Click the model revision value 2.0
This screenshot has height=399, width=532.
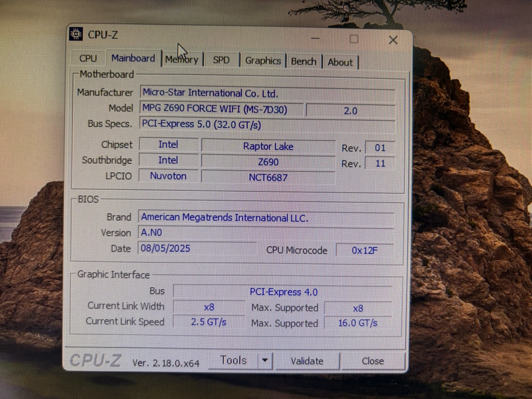click(x=351, y=111)
